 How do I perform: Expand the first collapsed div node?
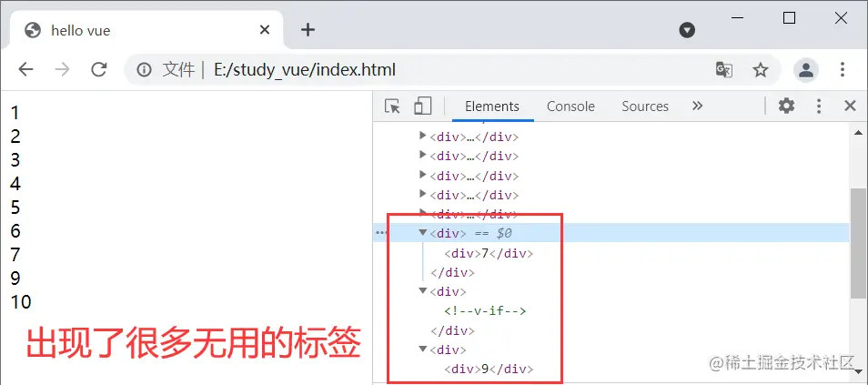click(x=423, y=136)
